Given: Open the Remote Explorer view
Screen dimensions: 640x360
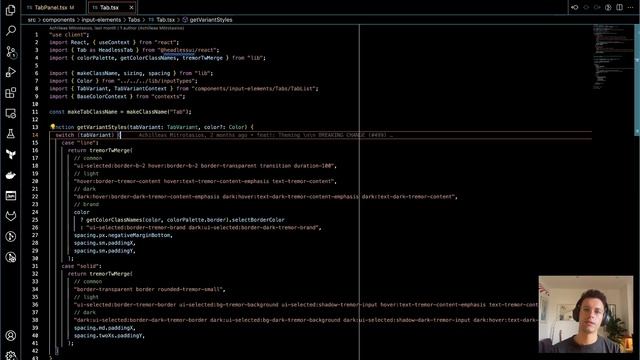Looking at the screenshot, I should 11,113.
